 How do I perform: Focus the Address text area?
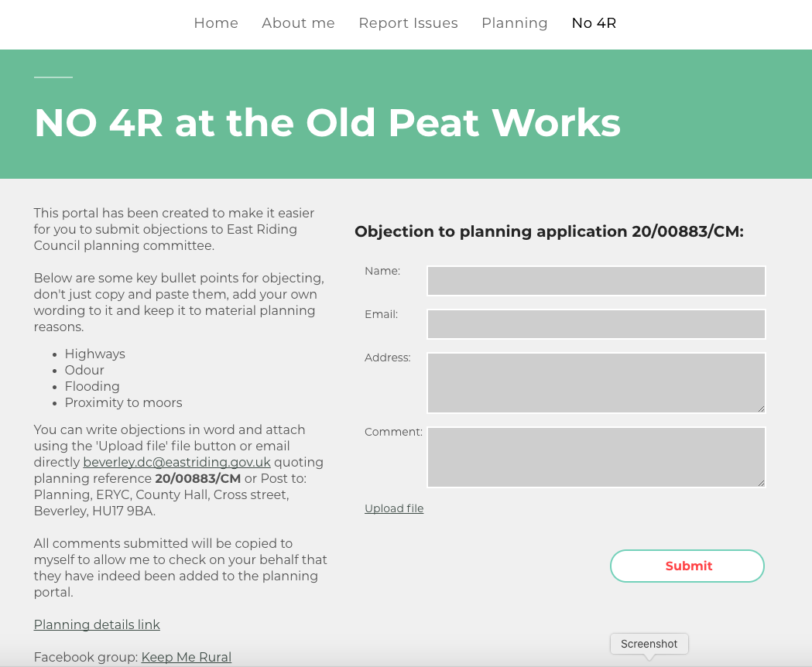(595, 382)
